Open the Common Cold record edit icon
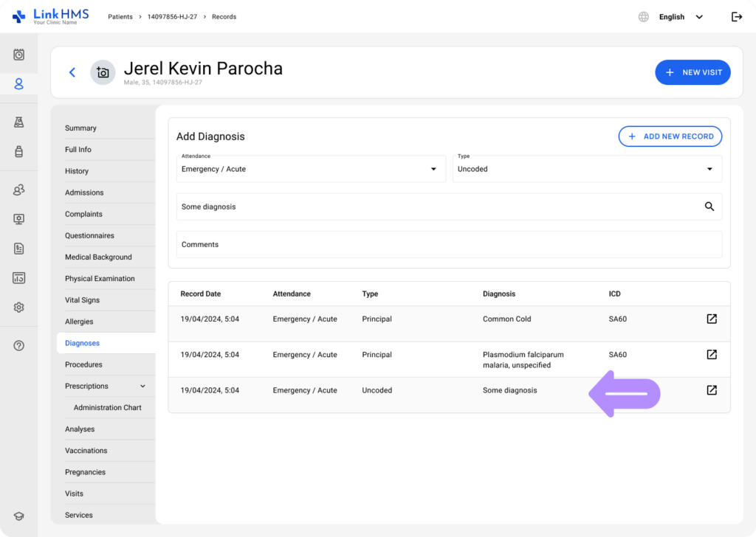The width and height of the screenshot is (756, 537). tap(711, 319)
